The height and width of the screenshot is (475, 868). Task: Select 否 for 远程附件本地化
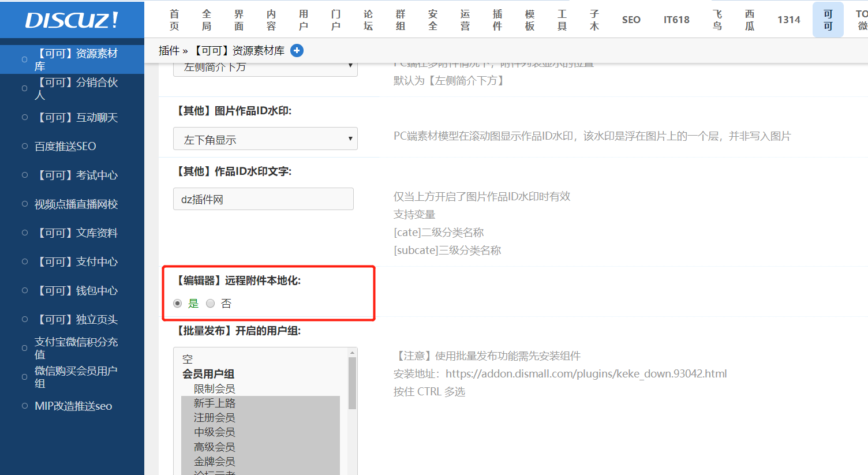click(x=211, y=304)
